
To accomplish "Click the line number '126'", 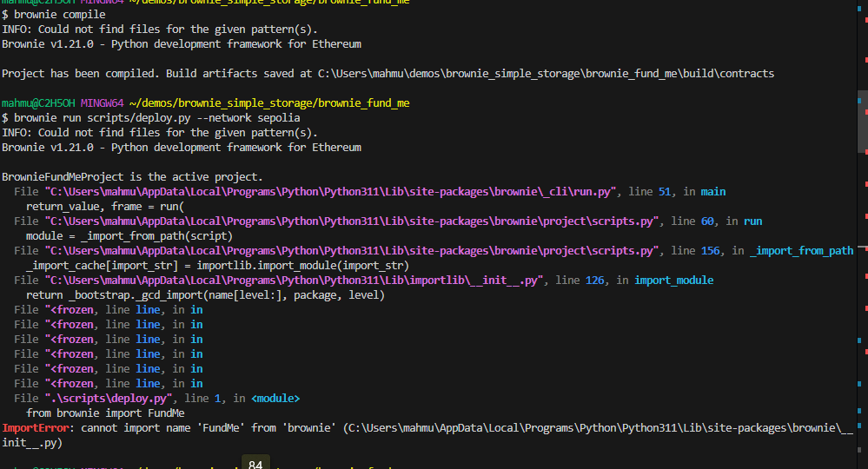I will point(594,281).
